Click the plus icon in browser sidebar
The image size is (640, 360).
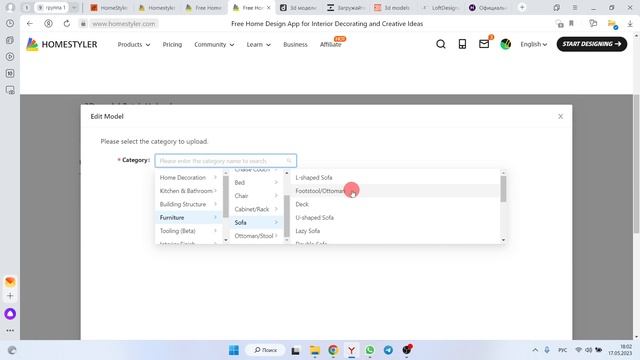[10, 296]
